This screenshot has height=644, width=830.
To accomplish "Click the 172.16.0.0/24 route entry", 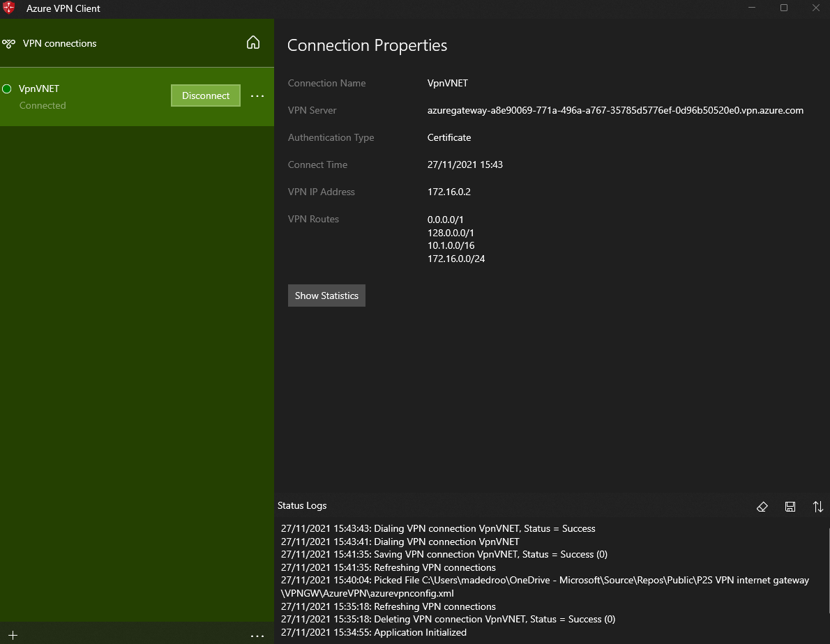I will tap(455, 259).
